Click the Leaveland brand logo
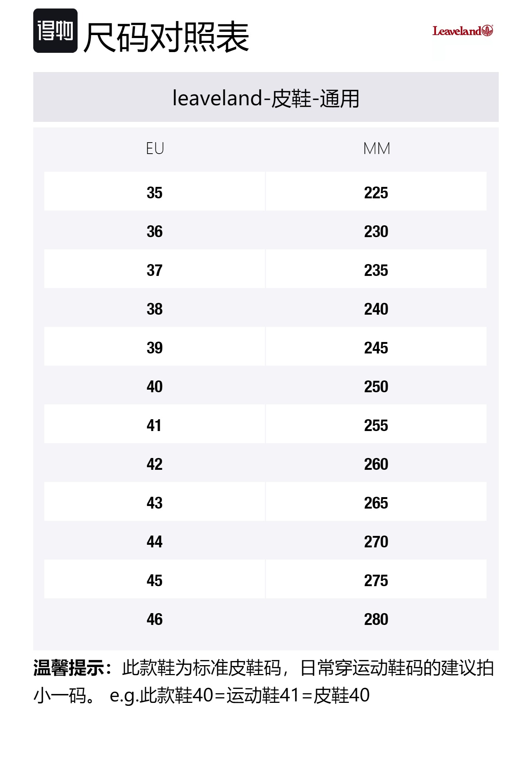 point(463,31)
